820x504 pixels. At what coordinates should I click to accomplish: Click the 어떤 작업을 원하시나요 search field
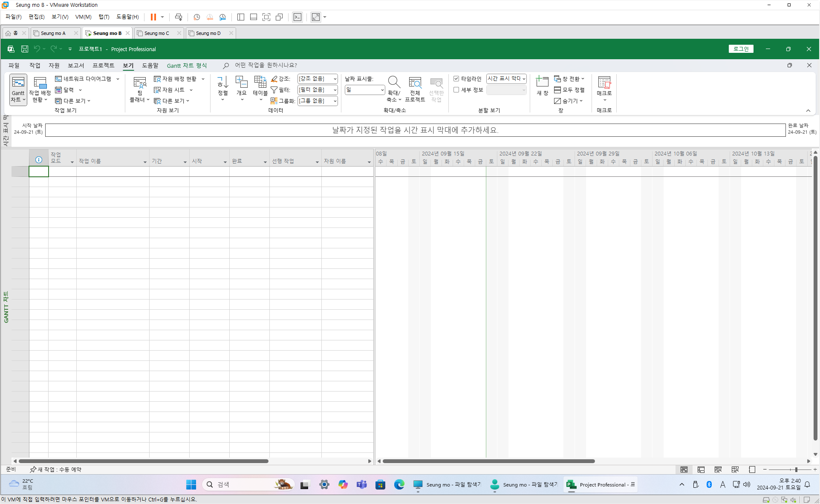pyautogui.click(x=266, y=65)
